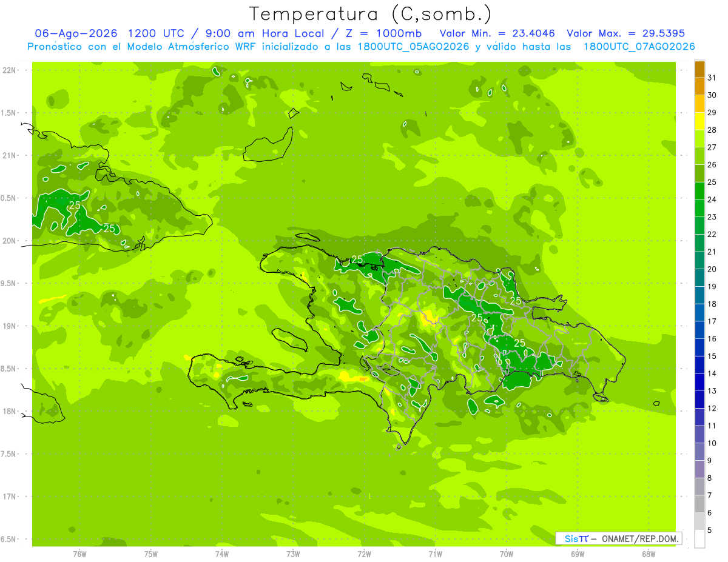Pick dark blue swatch between 13 and 14
The height and width of the screenshot is (562, 728).
click(x=699, y=383)
